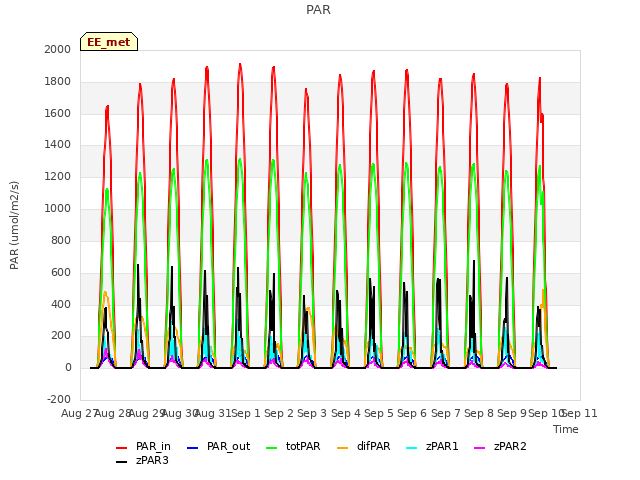Click the Sep 9 x-axis label
Viewport: 640px width, 480px height.
click(512, 413)
